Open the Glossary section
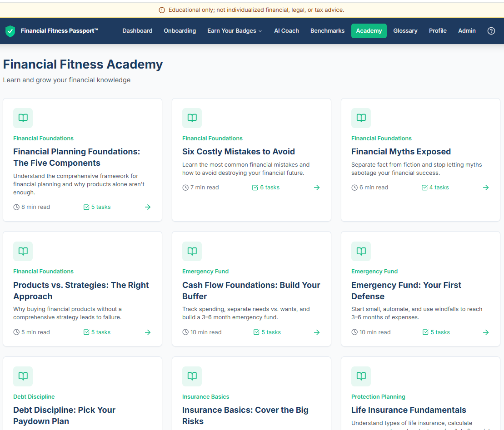The height and width of the screenshot is (430, 504). [x=405, y=31]
